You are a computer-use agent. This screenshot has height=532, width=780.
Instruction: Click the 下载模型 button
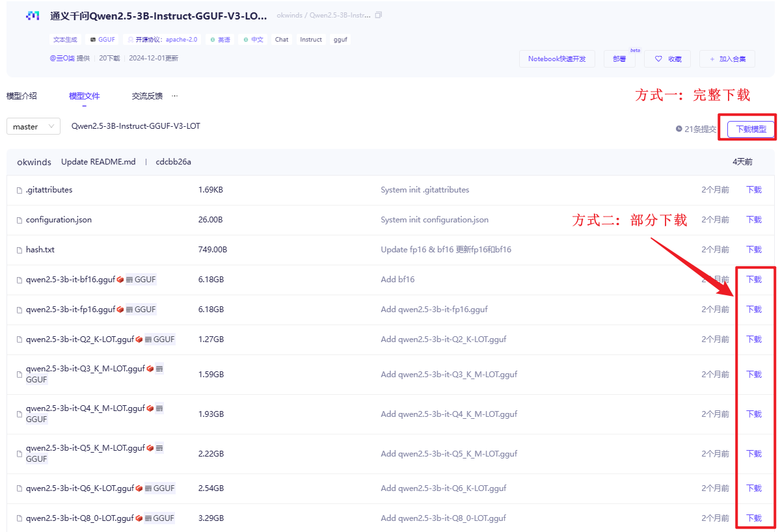tap(751, 129)
